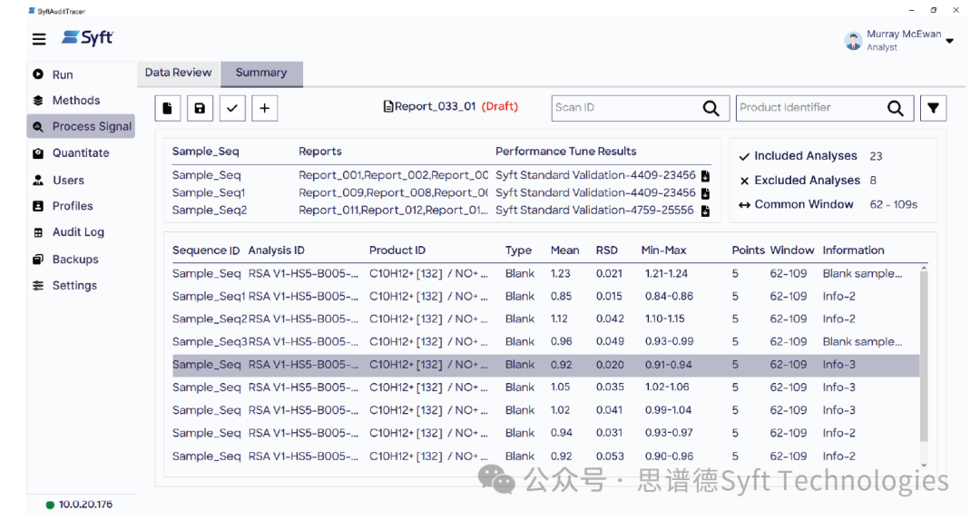
Task: Open the file icon for the Sample_Seq1 tune result
Action: pos(706,193)
